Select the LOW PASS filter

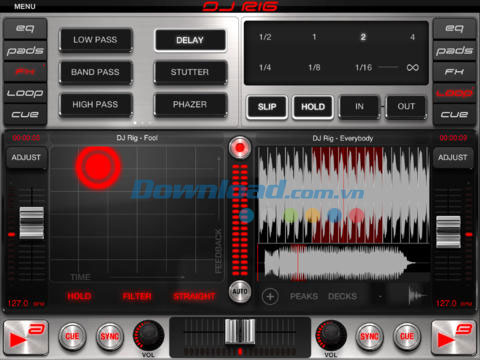[95, 40]
